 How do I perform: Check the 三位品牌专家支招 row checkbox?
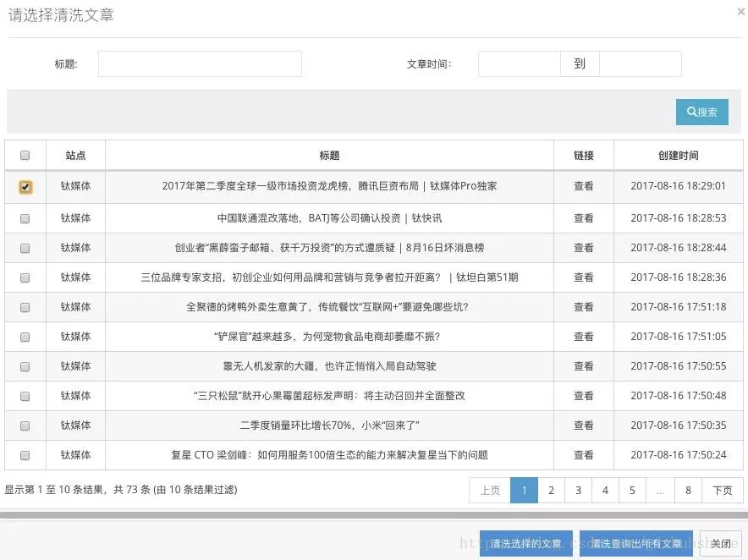point(25,277)
